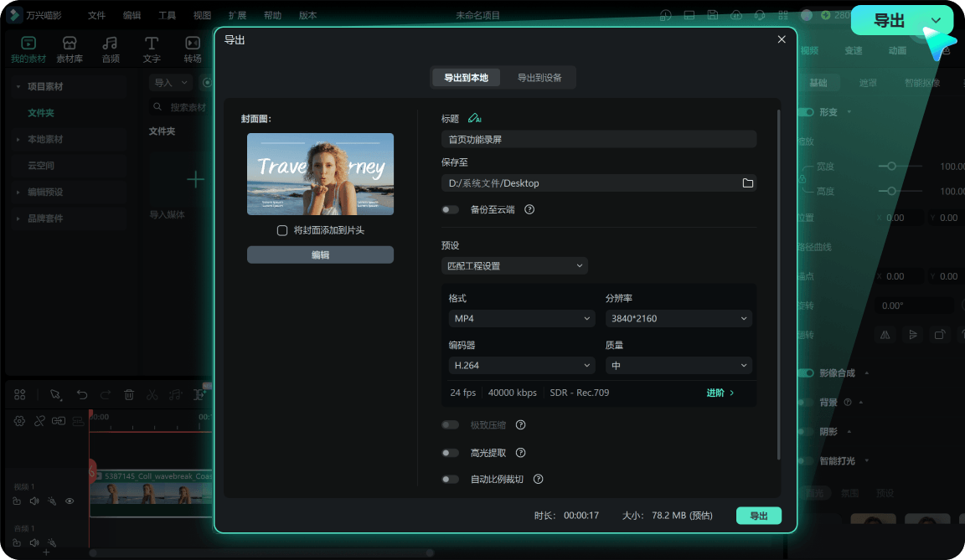Click the folder icon to browse save path
This screenshot has width=965, height=560.
pos(748,183)
